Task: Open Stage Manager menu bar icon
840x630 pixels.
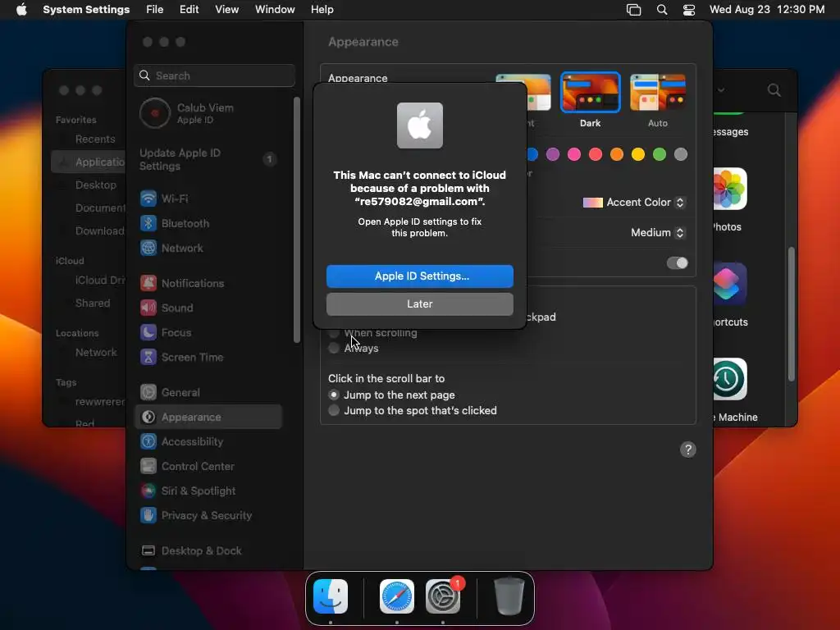Action: (634, 10)
